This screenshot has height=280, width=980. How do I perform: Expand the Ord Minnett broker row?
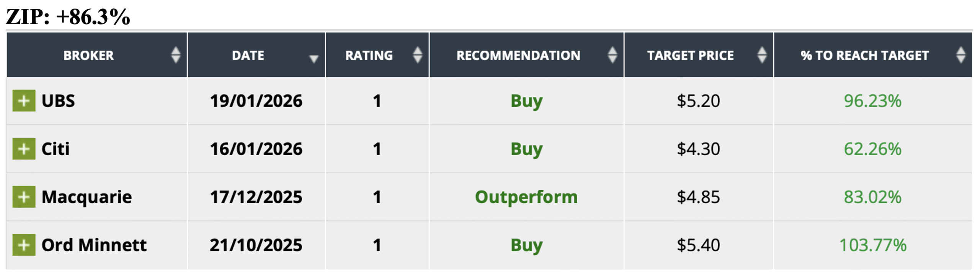click(24, 245)
